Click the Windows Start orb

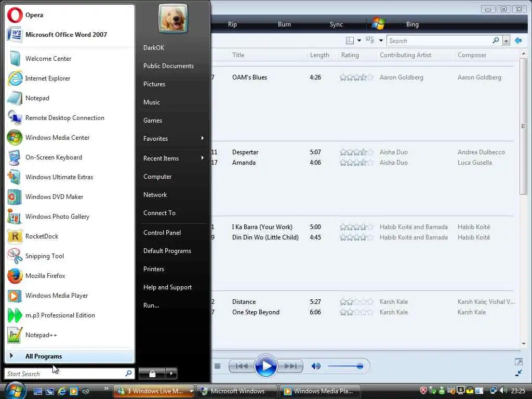(x=15, y=390)
